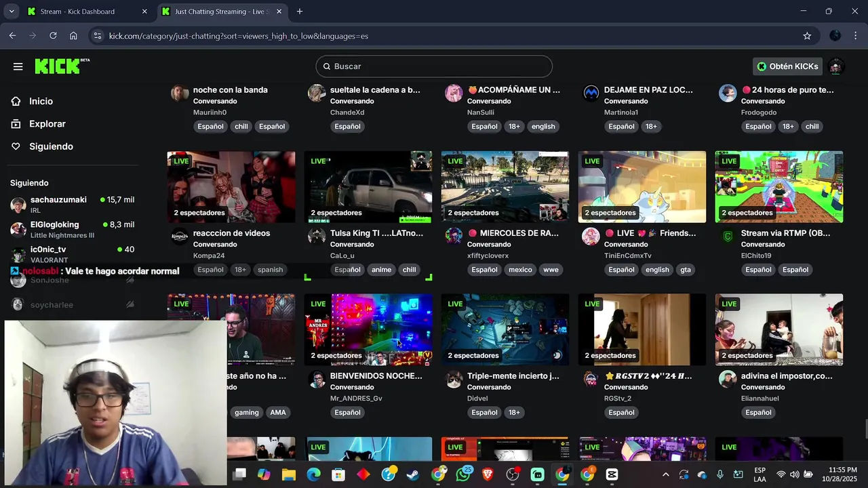
Task: Open volume control in system tray
Action: (x=794, y=474)
